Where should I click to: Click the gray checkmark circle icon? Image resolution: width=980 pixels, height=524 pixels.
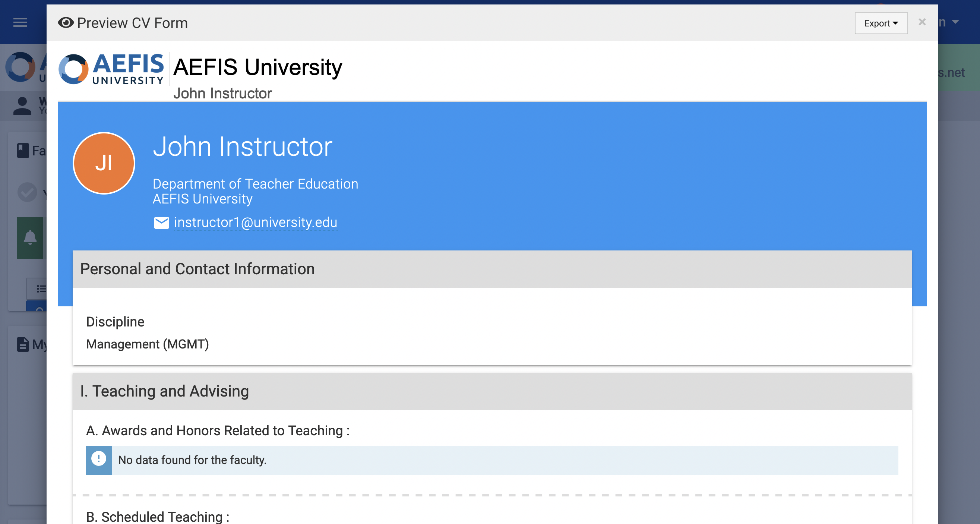(x=27, y=192)
